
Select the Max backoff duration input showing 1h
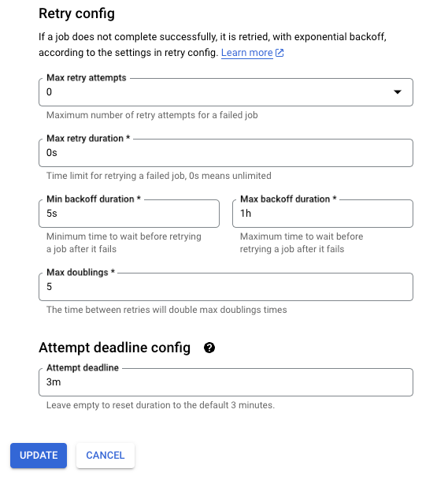(323, 214)
